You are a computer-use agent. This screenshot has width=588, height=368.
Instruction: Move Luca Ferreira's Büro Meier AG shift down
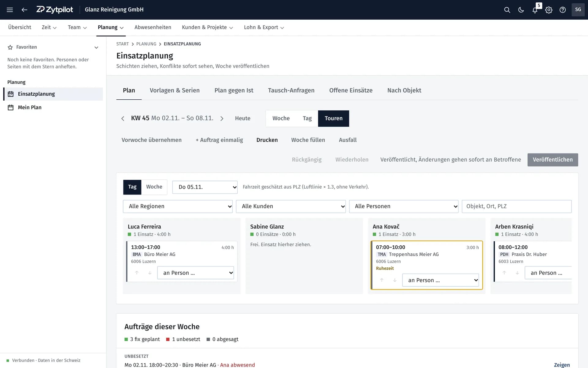click(x=150, y=273)
